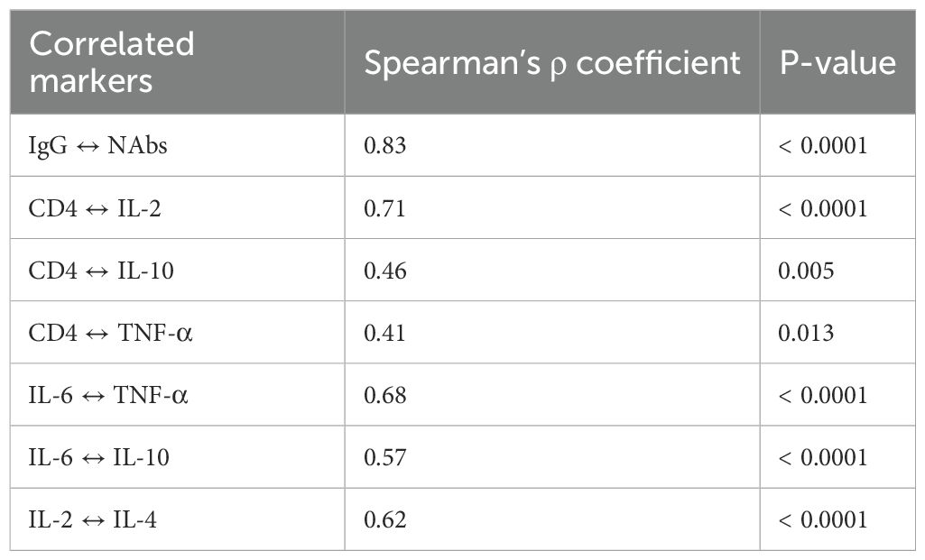The image size is (925, 560).
Task: Select the "CD4 ↔ TNF-α" cell
Action: tap(111, 333)
